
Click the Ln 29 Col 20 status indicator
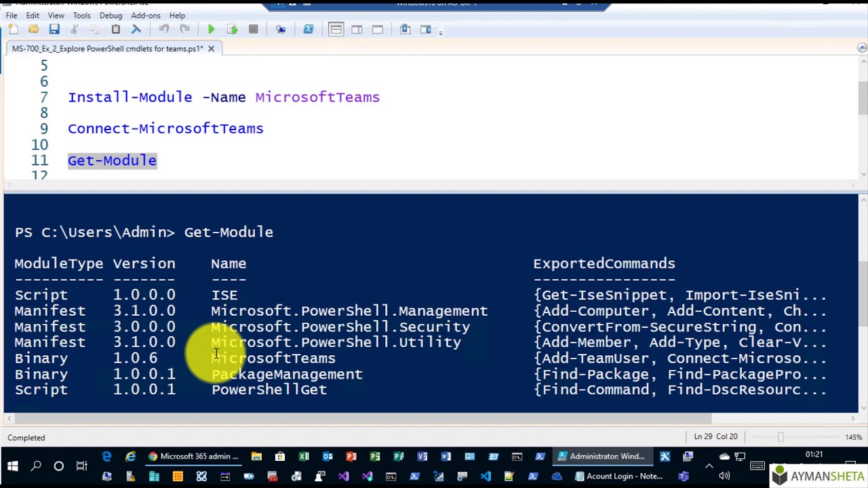[x=715, y=437]
